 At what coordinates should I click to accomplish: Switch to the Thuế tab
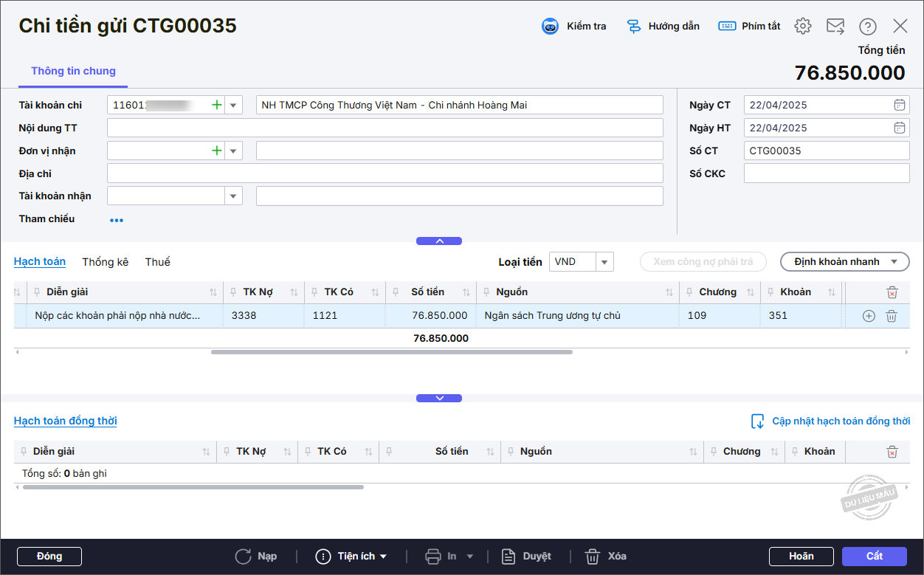pyautogui.click(x=157, y=262)
